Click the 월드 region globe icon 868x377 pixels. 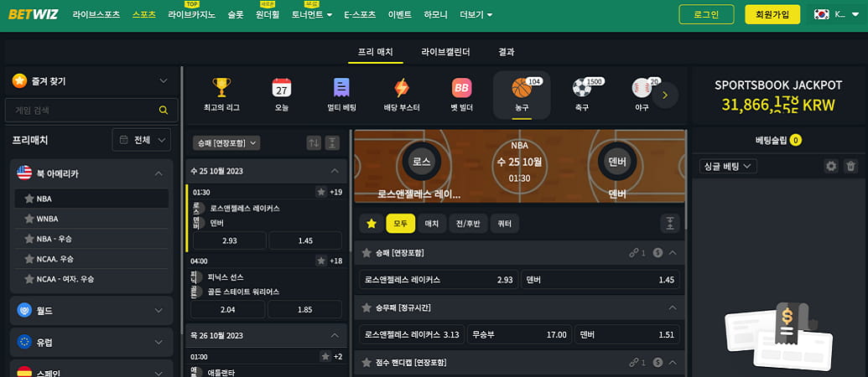[x=24, y=310]
